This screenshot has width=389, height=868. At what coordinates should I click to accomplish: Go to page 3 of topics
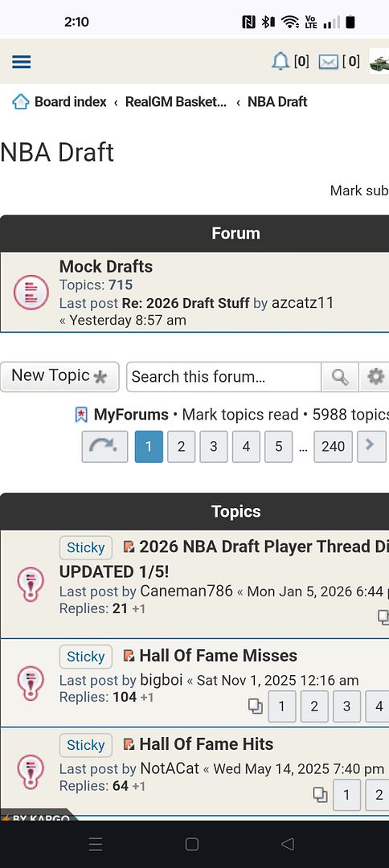point(214,447)
